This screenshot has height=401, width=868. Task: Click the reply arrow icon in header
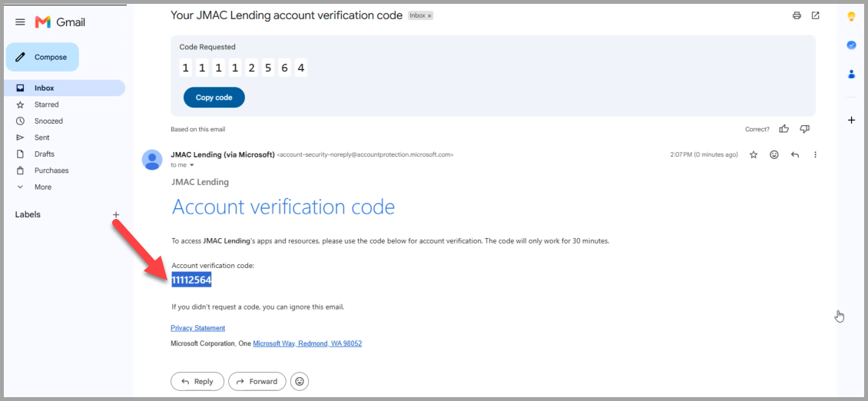tap(795, 154)
